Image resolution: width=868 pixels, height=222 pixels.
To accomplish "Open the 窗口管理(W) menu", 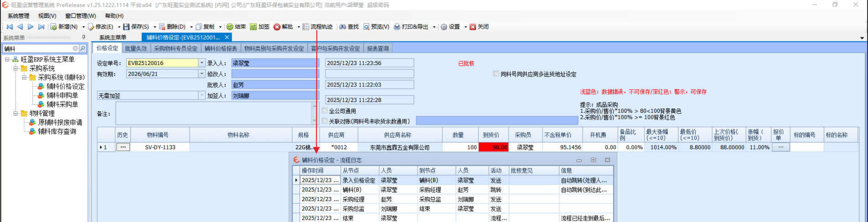I will (80, 16).
